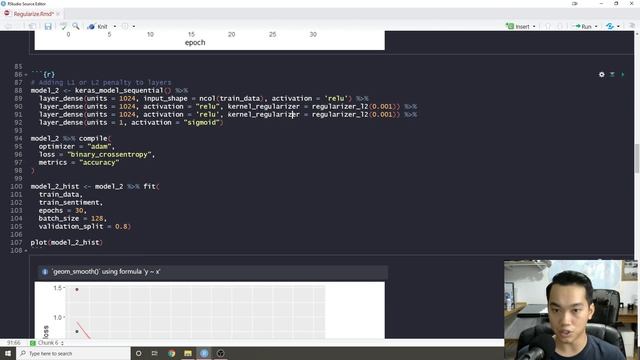Click 'regularizer_l2' on line 90
Viewport: 640px width, 360px height.
coord(340,107)
